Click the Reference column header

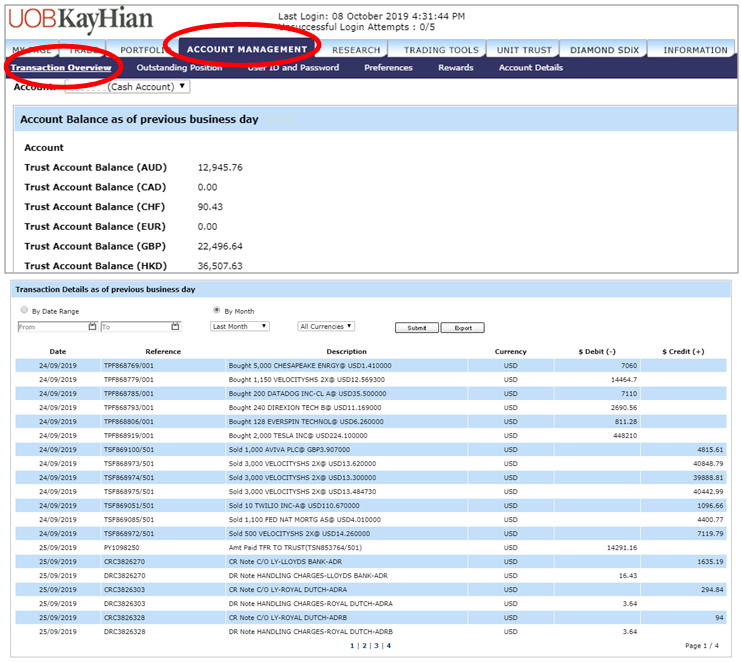point(163,352)
